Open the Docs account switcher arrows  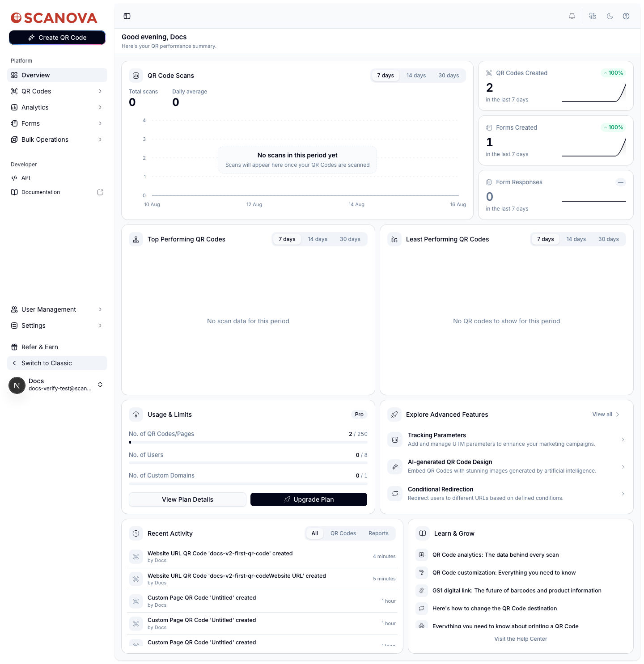100,385
